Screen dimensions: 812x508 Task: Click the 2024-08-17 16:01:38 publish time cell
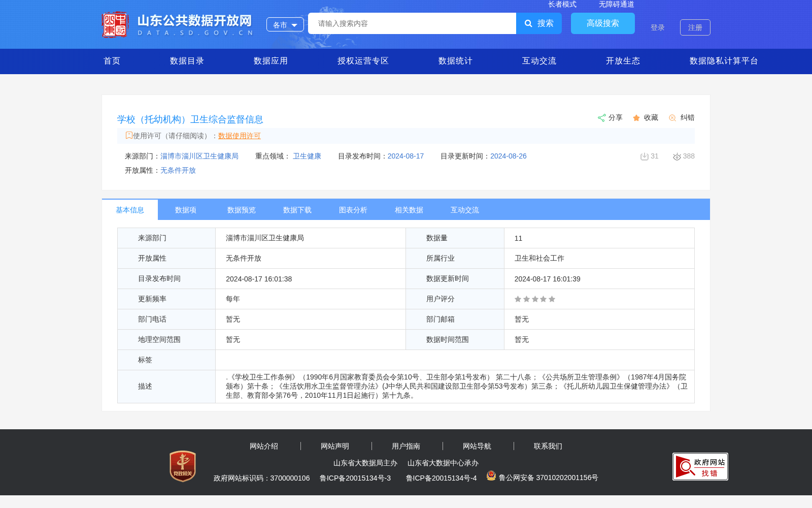pos(311,279)
